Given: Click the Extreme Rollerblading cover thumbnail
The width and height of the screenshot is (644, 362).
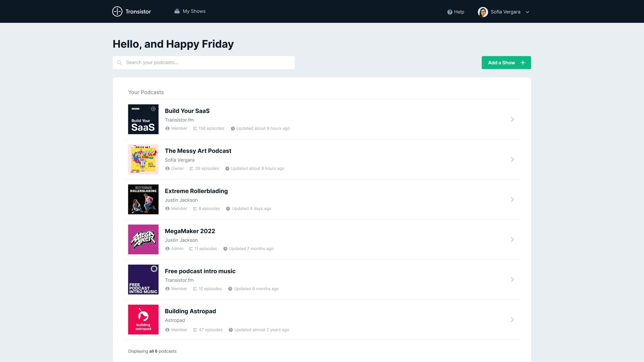Looking at the screenshot, I should click(x=143, y=199).
